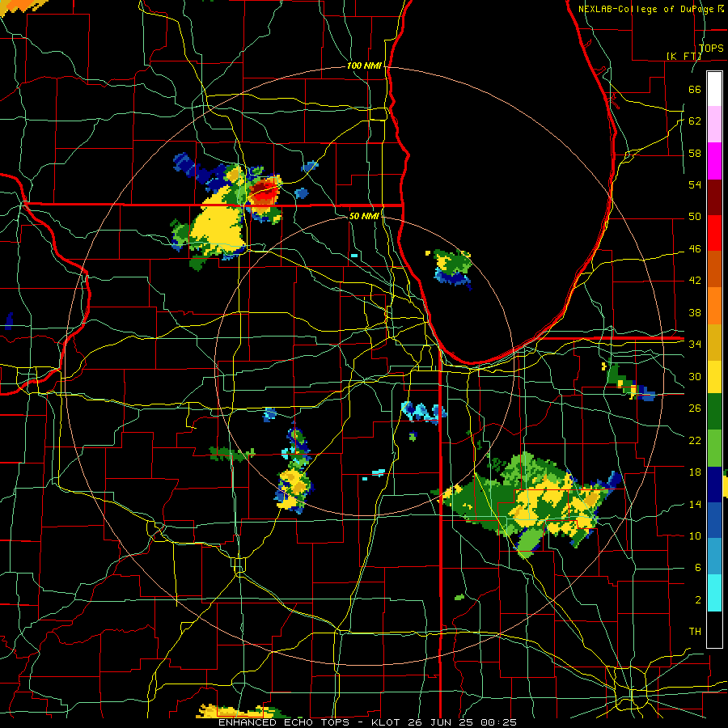Image resolution: width=728 pixels, height=728 pixels.
Task: Click the TH threshold label on the legend
Action: coord(695,632)
